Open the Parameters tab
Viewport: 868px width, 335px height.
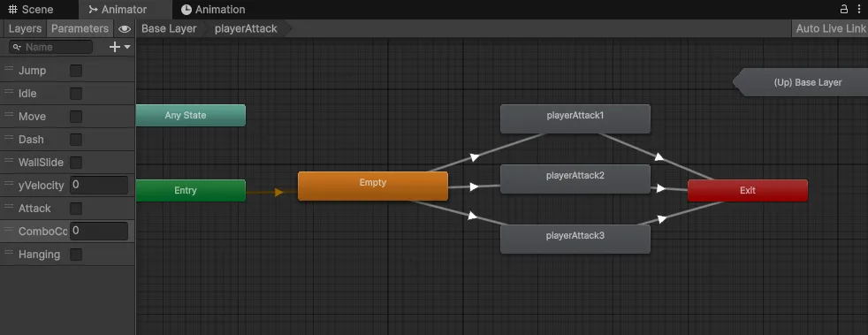pyautogui.click(x=80, y=29)
